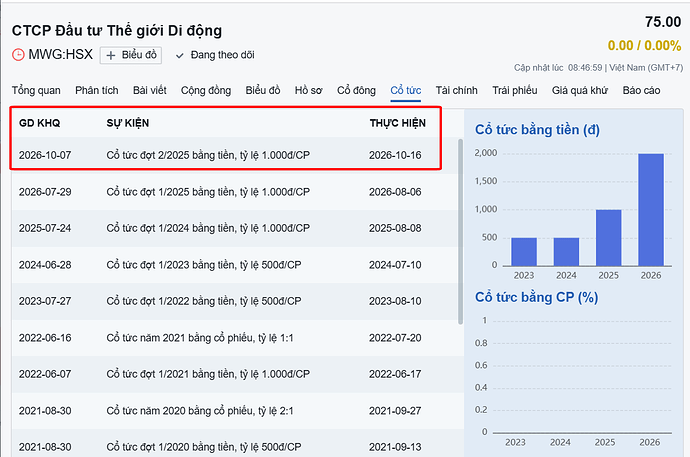The height and width of the screenshot is (457, 690).
Task: Click the GD KHQ column header
Action: click(x=40, y=123)
